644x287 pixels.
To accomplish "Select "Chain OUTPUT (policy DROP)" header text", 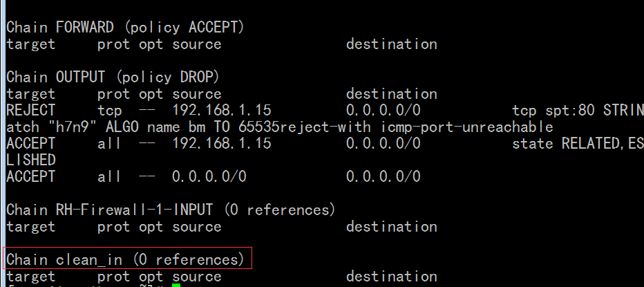I will coord(113,77).
